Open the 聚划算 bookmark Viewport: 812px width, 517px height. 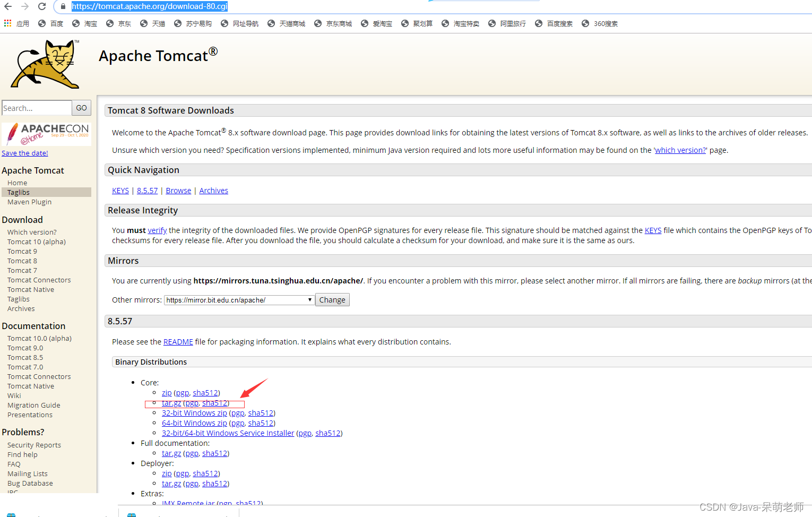pyautogui.click(x=417, y=23)
